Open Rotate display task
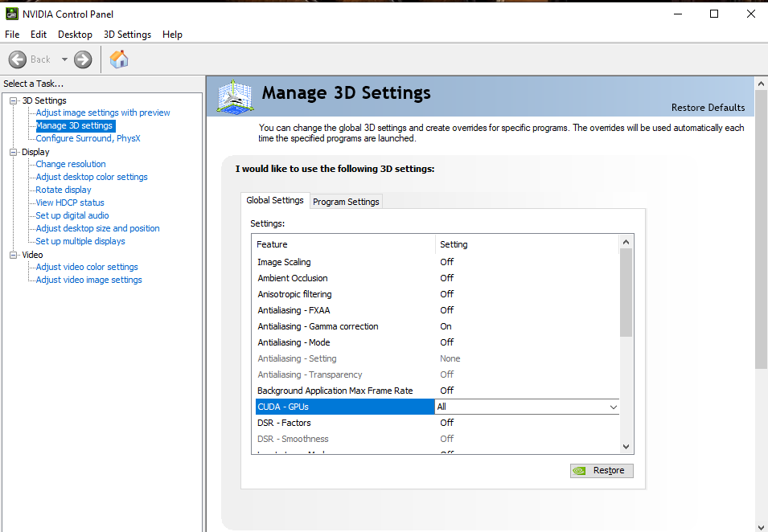 click(x=64, y=190)
